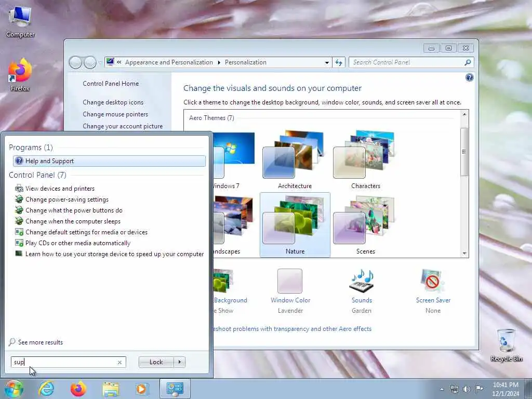Image resolution: width=532 pixels, height=399 pixels.
Task: Click the Show desktop strip beside the clock
Action: coord(528,389)
